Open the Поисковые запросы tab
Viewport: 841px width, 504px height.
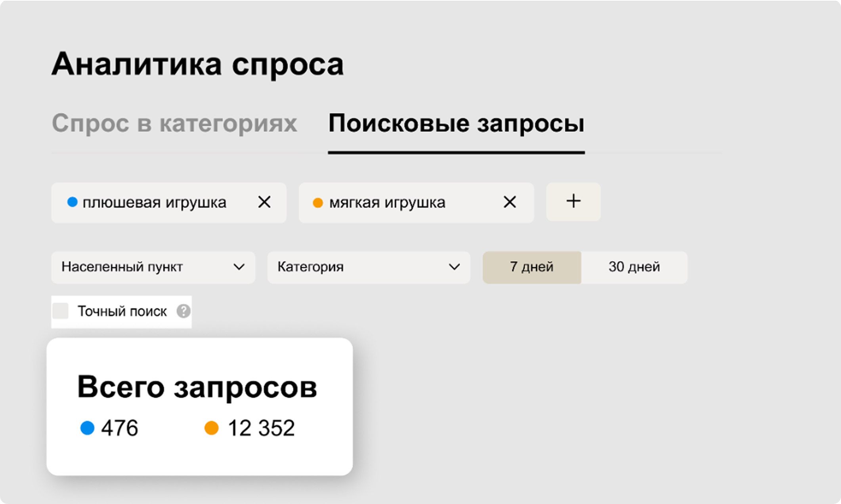pyautogui.click(x=456, y=124)
